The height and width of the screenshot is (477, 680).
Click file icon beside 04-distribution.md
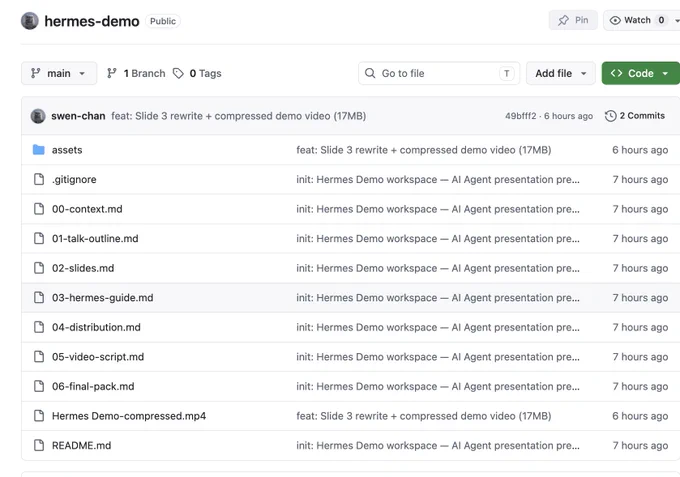tap(39, 327)
